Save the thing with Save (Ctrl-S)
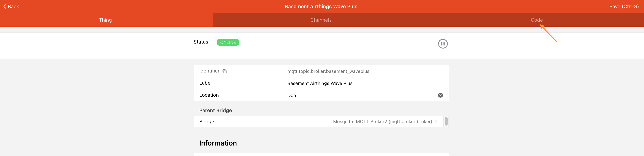The image size is (644, 156). point(624,7)
